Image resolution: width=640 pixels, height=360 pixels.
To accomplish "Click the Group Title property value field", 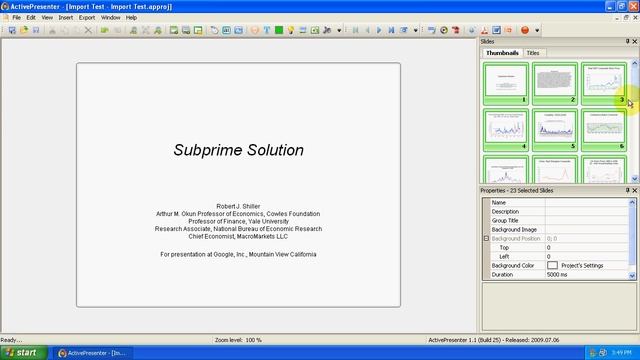I will [587, 220].
